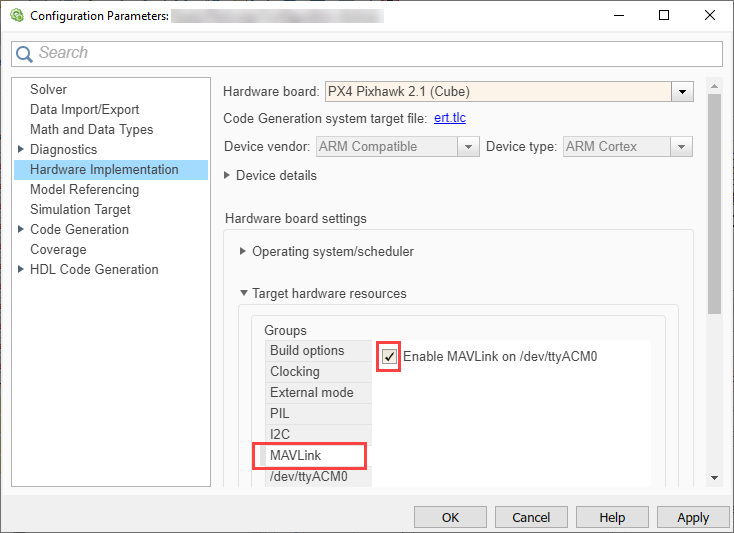Select the Solver category
Image resolution: width=734 pixels, height=533 pixels.
click(x=48, y=90)
